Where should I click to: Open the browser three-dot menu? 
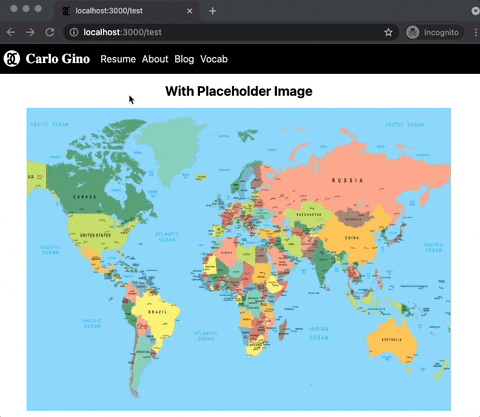click(476, 32)
